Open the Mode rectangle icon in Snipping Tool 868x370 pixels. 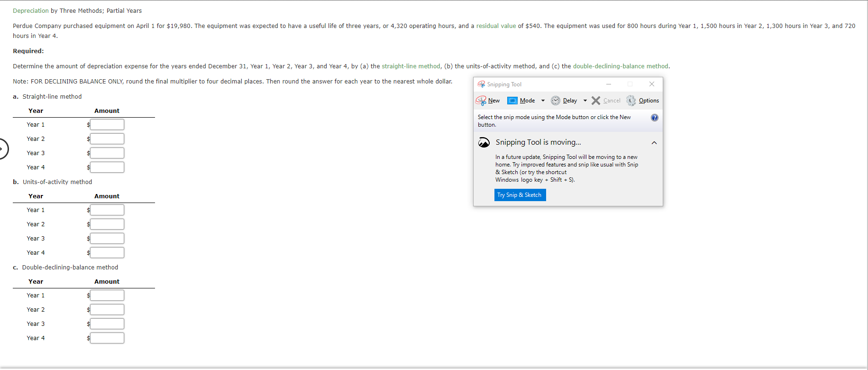tap(512, 101)
